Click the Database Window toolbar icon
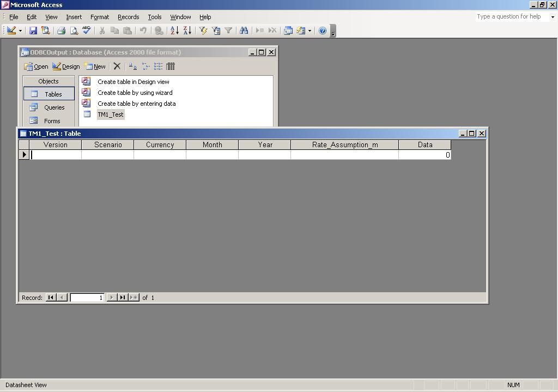 coord(288,31)
